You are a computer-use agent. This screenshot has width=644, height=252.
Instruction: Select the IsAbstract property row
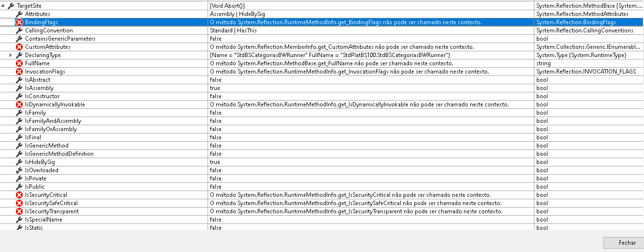coord(38,80)
